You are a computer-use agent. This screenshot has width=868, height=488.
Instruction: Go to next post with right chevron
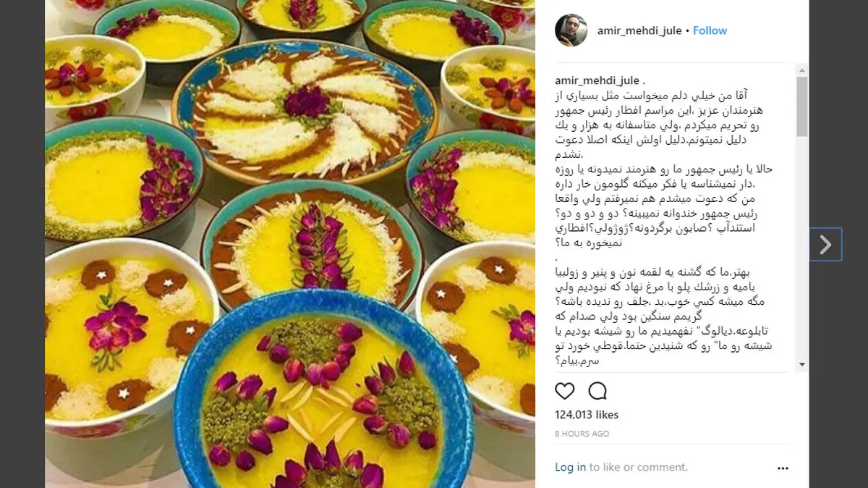(x=825, y=245)
